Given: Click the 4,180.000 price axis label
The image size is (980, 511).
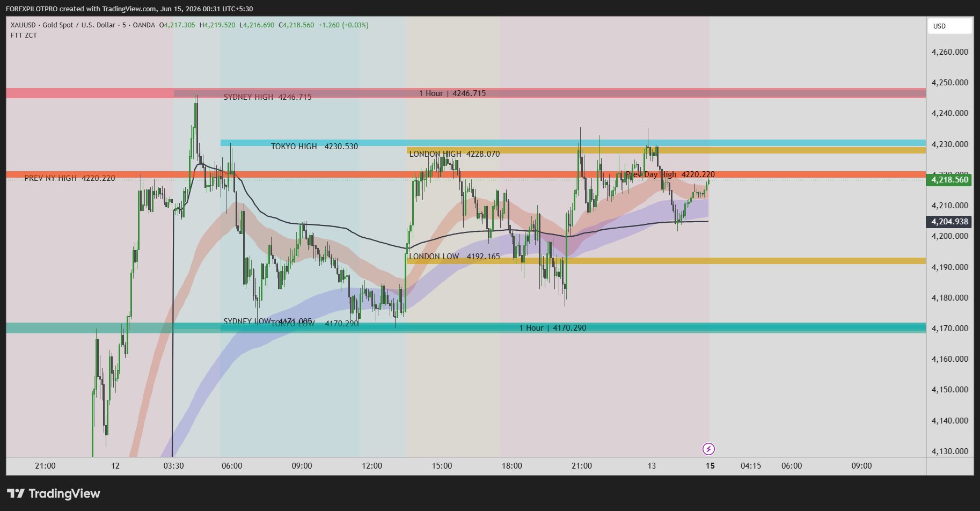Looking at the screenshot, I should click(x=950, y=298).
